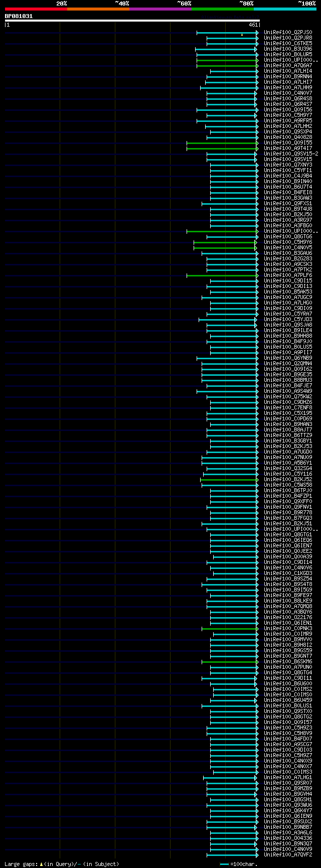The width and height of the screenshot is (321, 868).
Task: Click the yellow gap marker on Q2PJS0 bar
Action: pos(242,35)
